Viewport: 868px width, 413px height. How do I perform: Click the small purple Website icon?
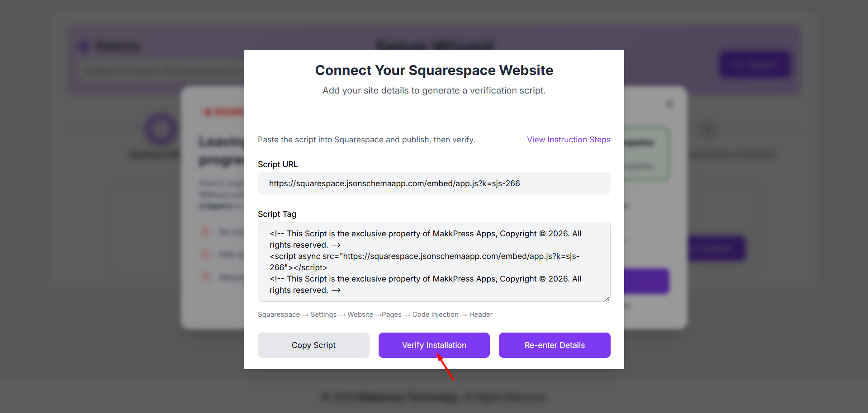(x=84, y=46)
